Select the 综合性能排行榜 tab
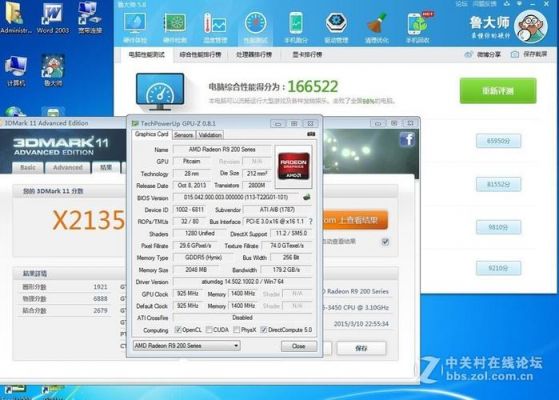 click(200, 55)
